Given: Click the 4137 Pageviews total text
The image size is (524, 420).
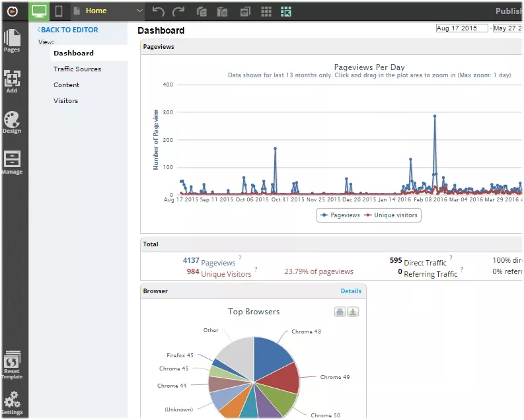Looking at the screenshot, I should (x=209, y=262).
